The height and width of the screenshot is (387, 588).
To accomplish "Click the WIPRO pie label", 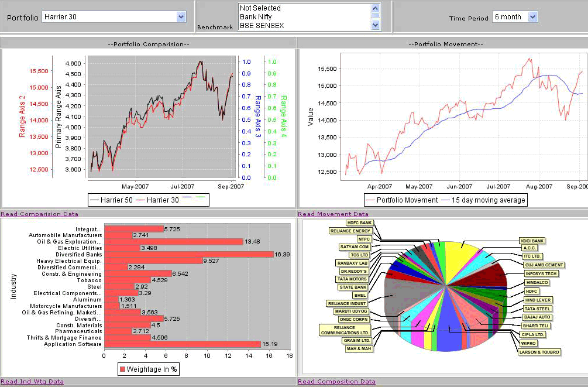I will pyautogui.click(x=528, y=343).
